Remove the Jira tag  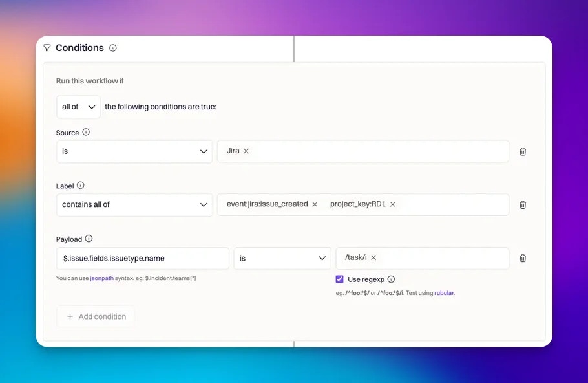[x=246, y=151]
